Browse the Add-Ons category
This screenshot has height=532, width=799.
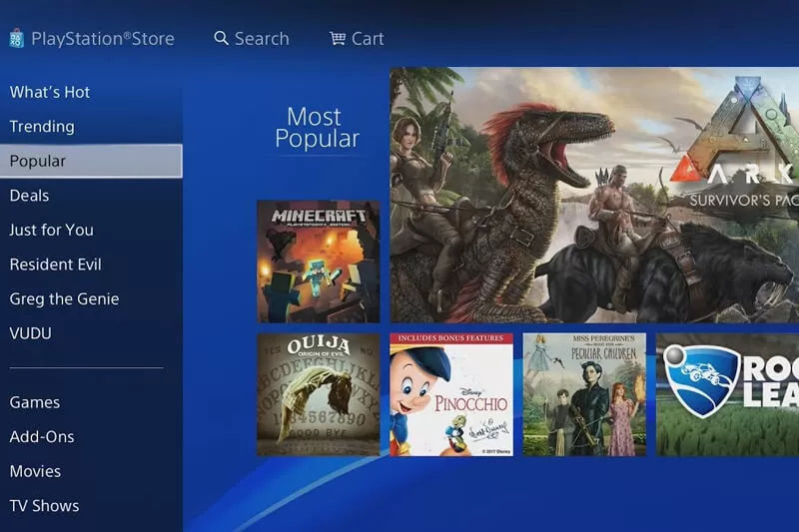click(42, 437)
